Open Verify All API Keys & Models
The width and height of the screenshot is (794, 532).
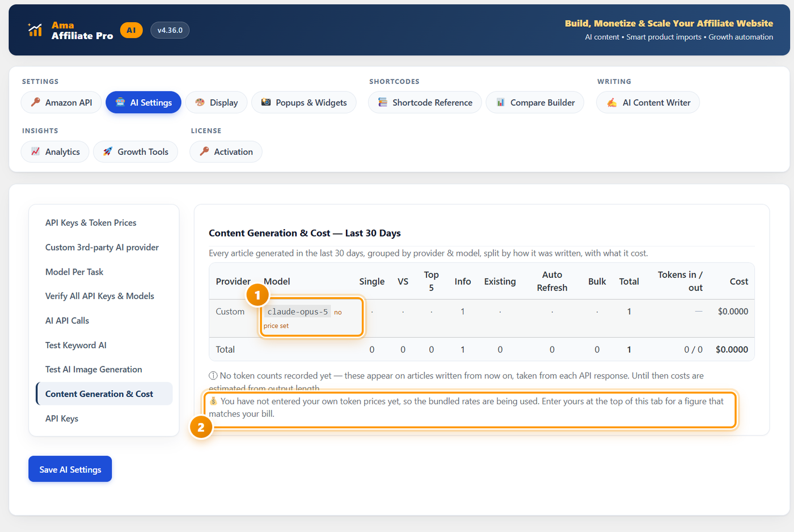tap(104, 296)
